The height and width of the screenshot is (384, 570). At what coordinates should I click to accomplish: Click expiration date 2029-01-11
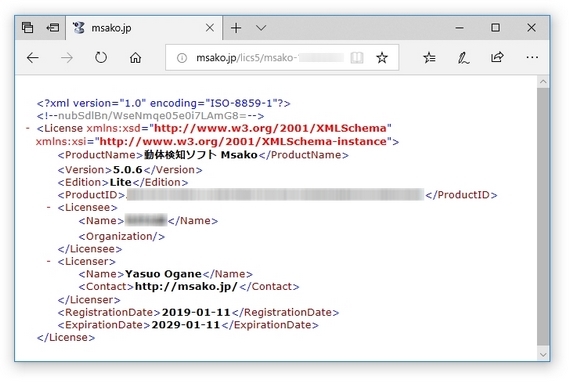click(186, 325)
